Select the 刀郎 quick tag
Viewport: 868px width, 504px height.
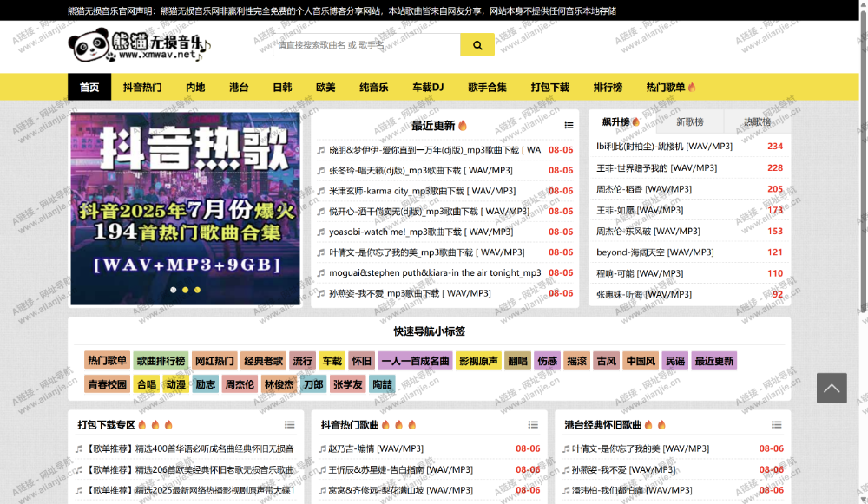(313, 384)
